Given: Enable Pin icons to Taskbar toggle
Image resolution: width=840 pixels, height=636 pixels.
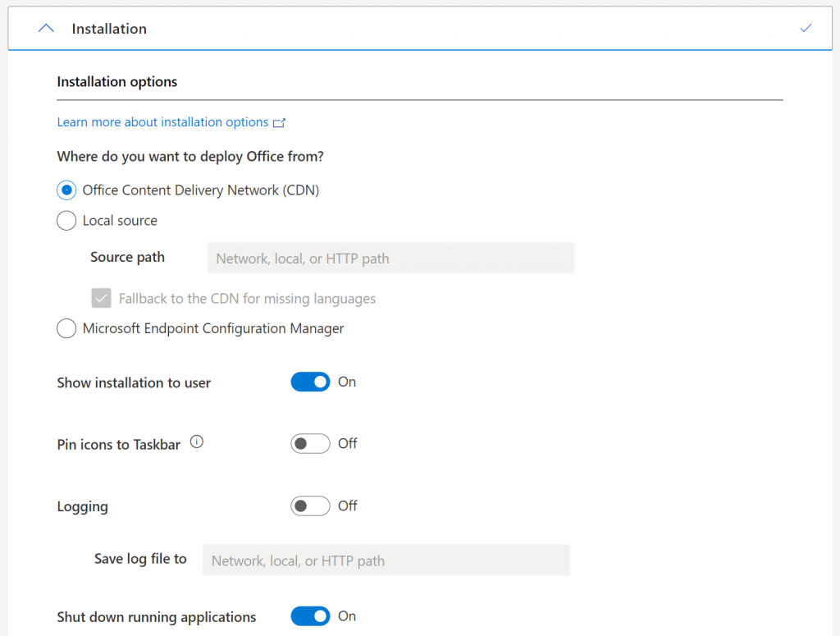Looking at the screenshot, I should coord(310,444).
